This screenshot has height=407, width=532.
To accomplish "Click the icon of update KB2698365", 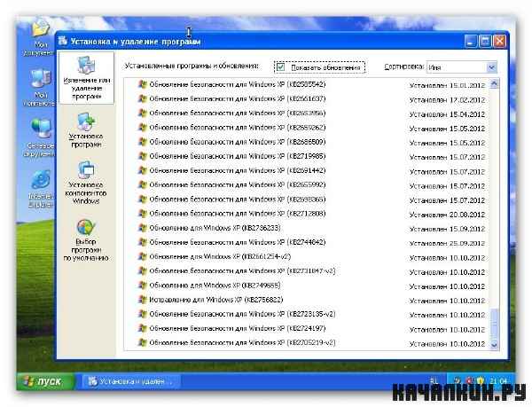I will point(143,200).
